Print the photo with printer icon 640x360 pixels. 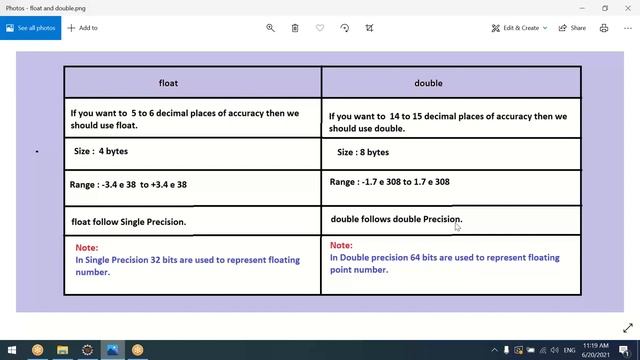[604, 28]
